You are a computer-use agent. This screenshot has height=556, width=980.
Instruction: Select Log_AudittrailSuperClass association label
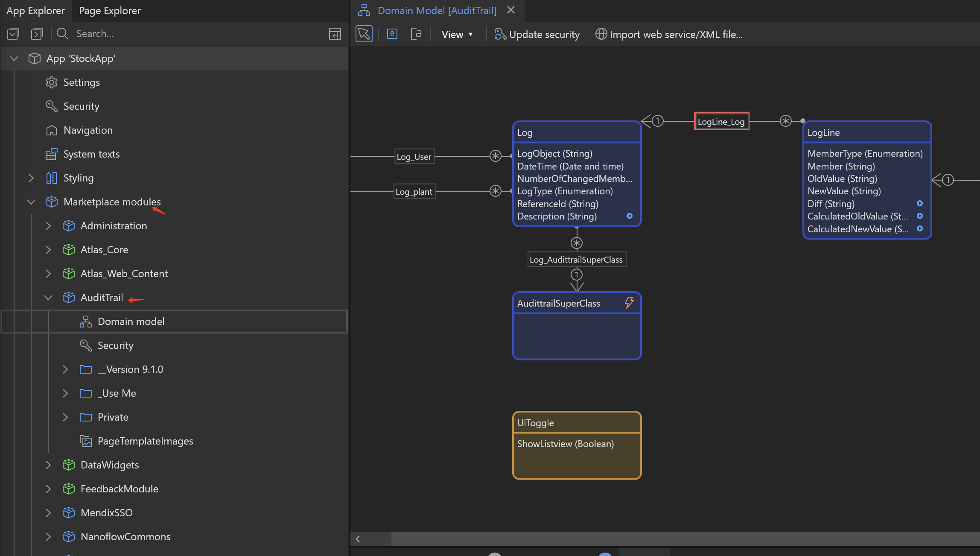pyautogui.click(x=577, y=260)
